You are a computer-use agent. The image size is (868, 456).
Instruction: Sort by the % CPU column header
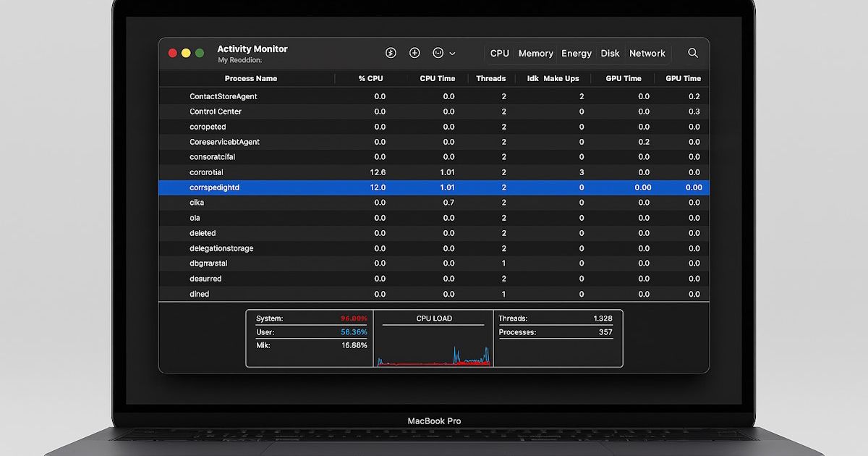tap(371, 78)
